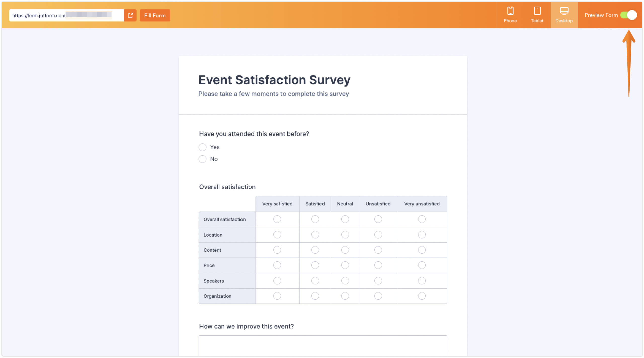
Task: Mark Content as Neutral
Action: (345, 250)
